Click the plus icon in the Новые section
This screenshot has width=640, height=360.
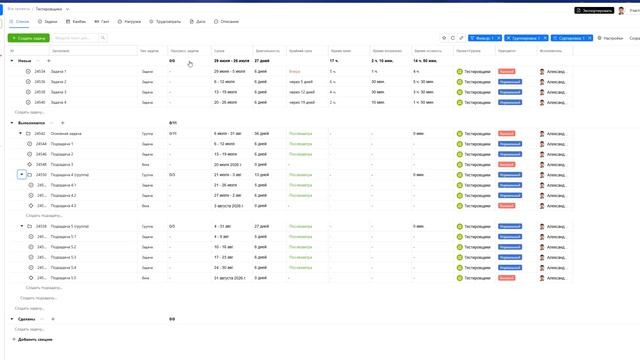point(49,61)
